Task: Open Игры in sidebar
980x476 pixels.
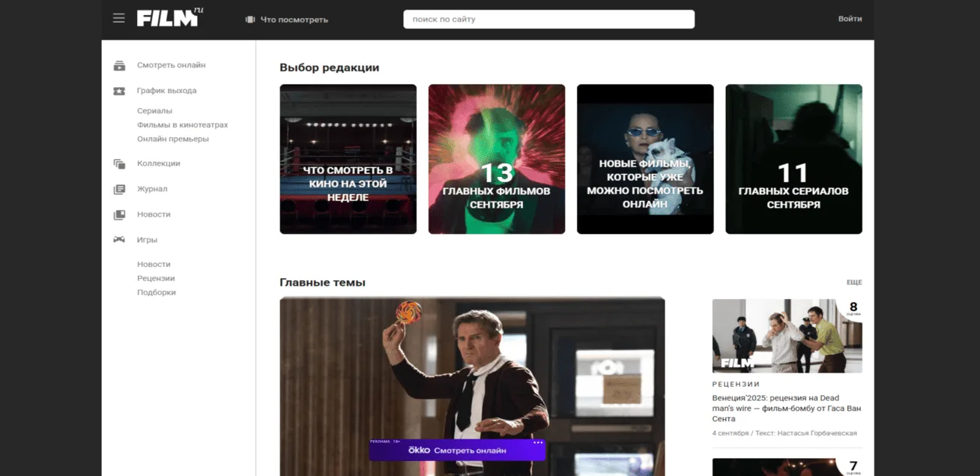Action: click(x=147, y=240)
